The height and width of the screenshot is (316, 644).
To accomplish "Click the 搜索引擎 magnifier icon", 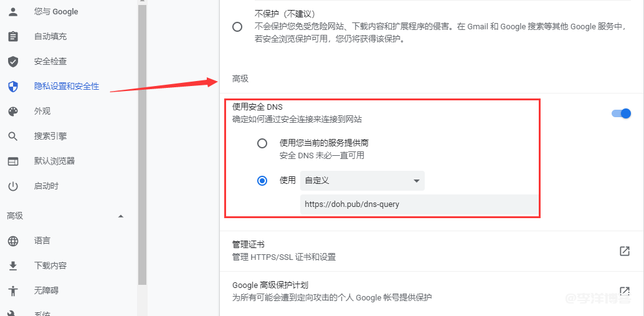I will (13, 136).
